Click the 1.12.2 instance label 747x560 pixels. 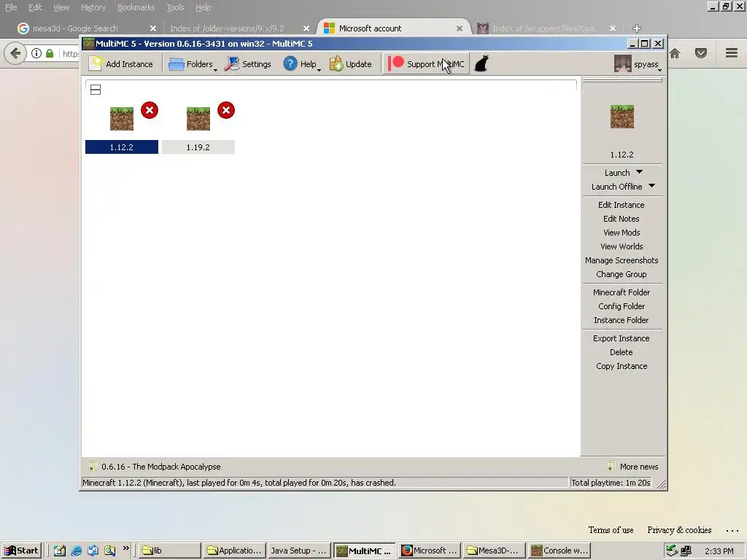coord(122,147)
